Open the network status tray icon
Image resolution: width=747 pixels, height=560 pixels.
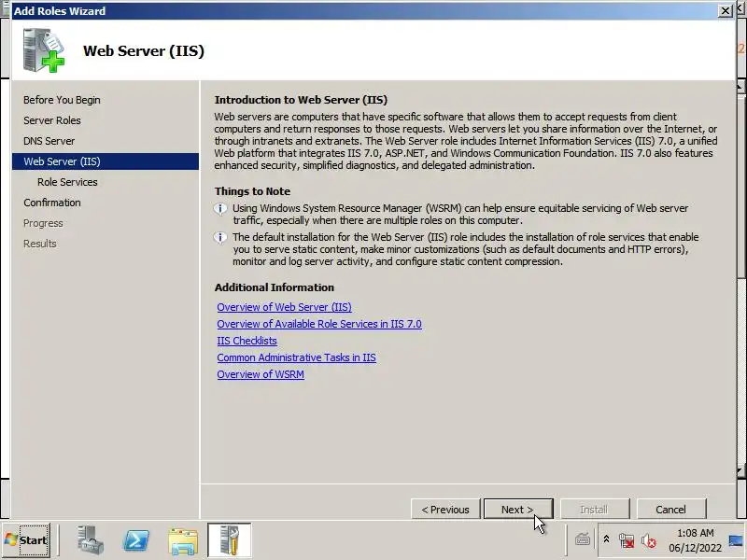click(x=626, y=540)
